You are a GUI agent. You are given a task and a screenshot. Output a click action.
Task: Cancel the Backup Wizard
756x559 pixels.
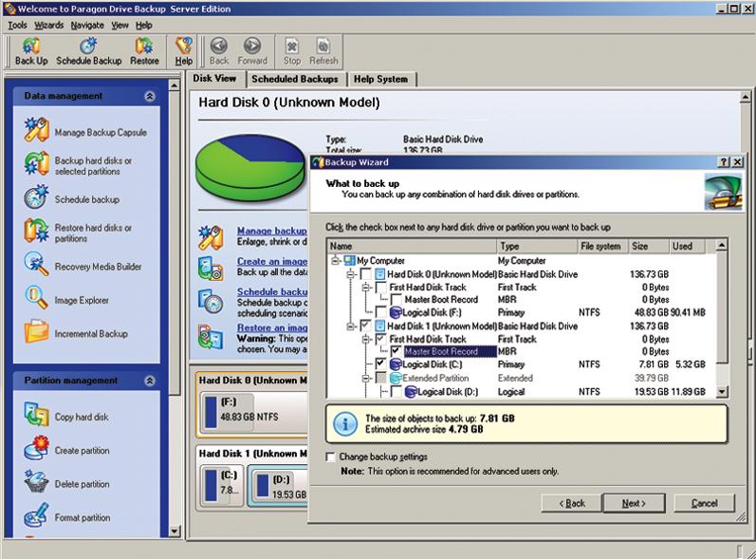[705, 503]
